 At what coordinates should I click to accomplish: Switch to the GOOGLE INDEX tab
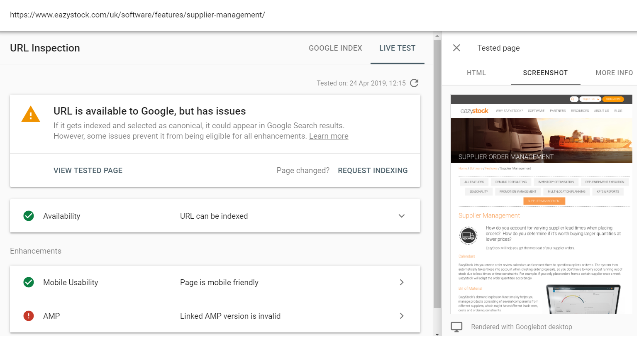coord(335,48)
